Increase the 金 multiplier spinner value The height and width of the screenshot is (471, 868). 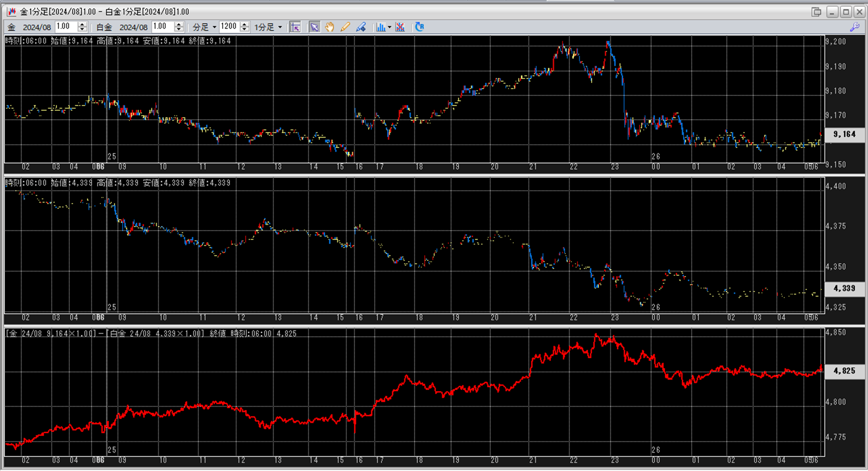coord(82,24)
